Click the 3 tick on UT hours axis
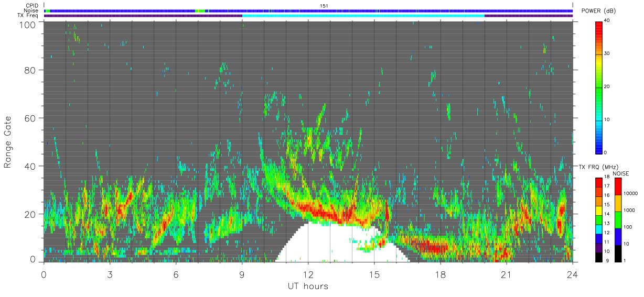Screen dimensions: 644x297 [x=110, y=274]
